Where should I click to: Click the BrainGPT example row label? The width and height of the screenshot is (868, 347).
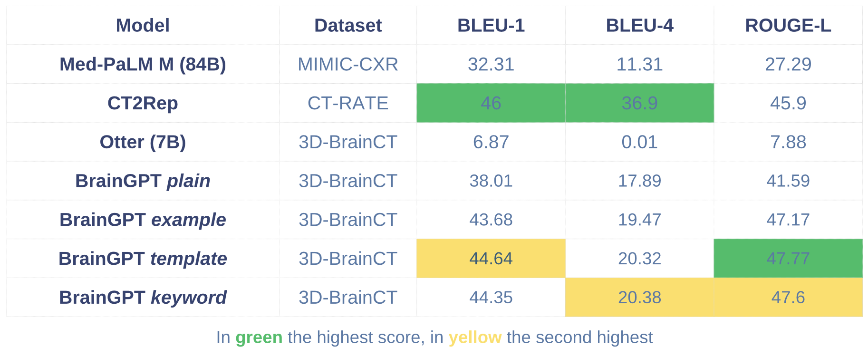click(143, 220)
